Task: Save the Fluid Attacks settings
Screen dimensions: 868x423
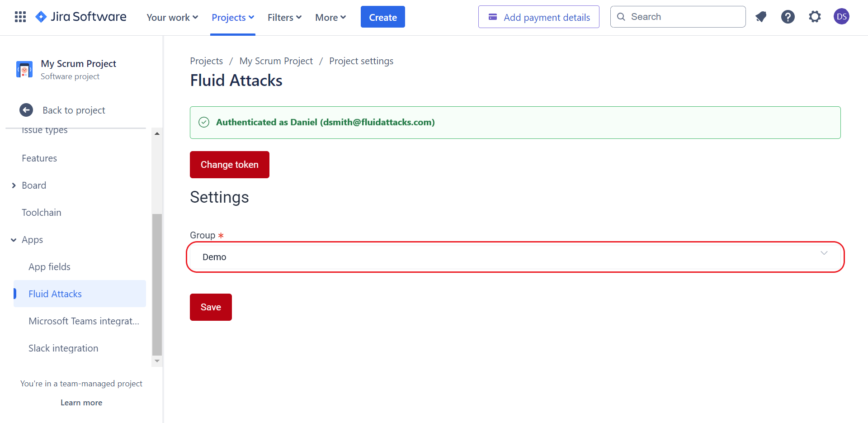Action: pyautogui.click(x=210, y=307)
